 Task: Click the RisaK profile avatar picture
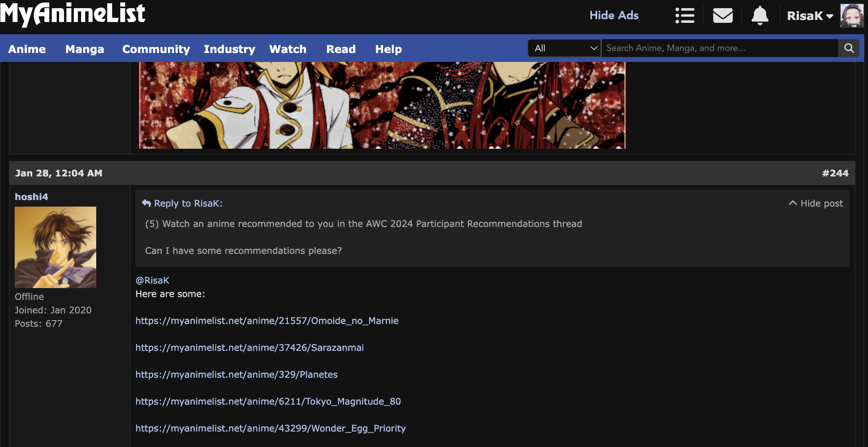pos(852,16)
